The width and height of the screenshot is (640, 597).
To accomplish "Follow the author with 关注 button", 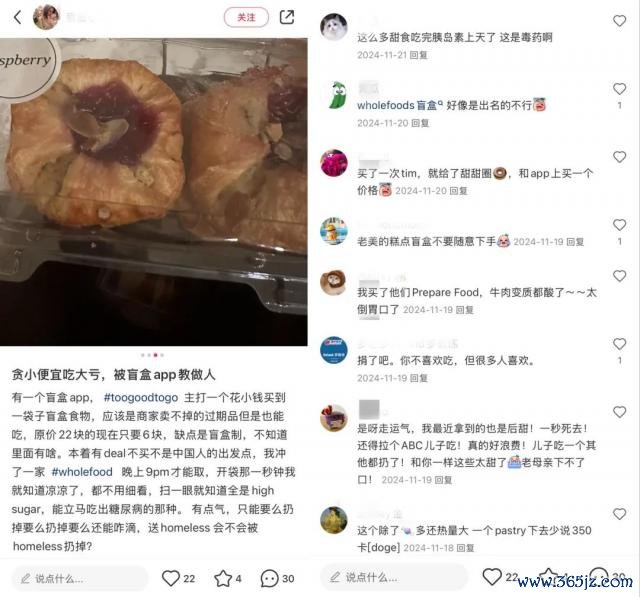I will pos(246,17).
